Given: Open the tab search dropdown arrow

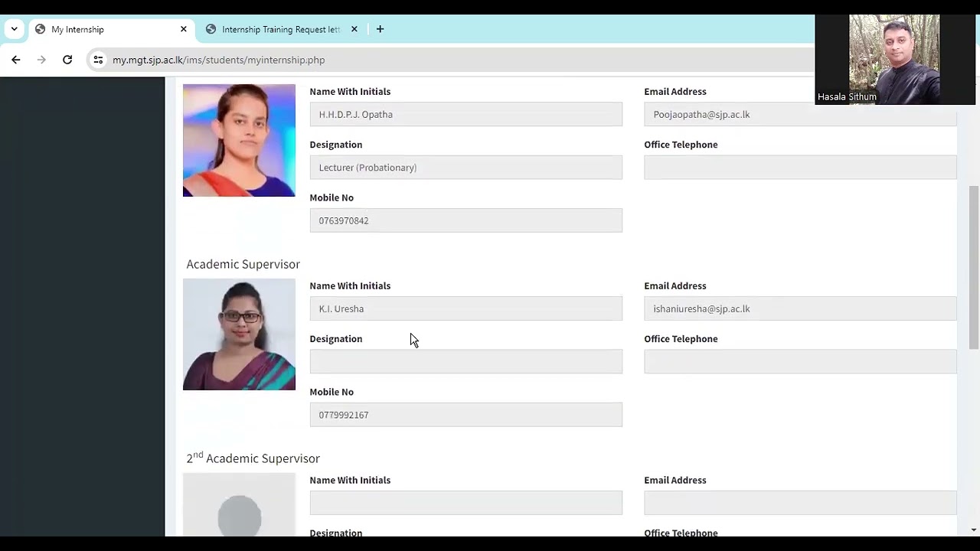Looking at the screenshot, I should 14,29.
